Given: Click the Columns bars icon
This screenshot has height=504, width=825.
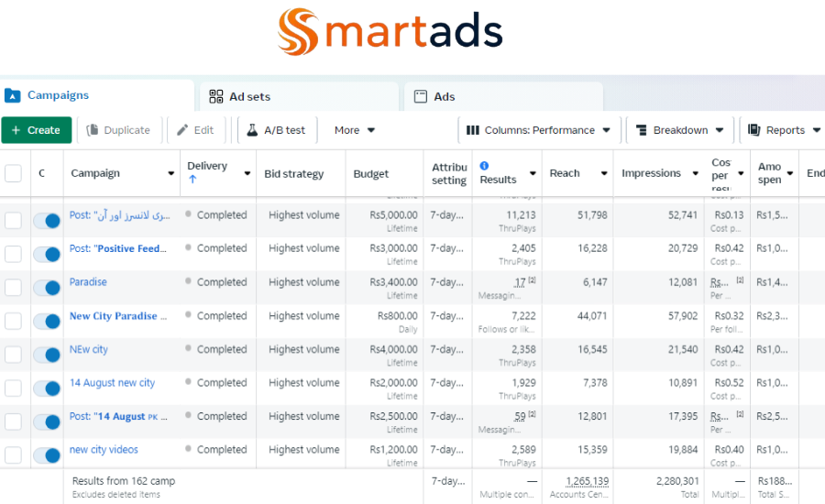Looking at the screenshot, I should [x=473, y=130].
